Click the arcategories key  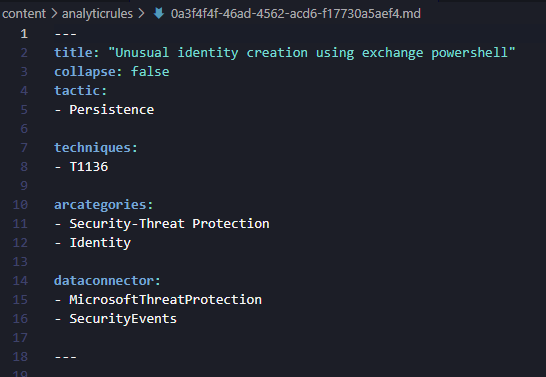tap(100, 204)
